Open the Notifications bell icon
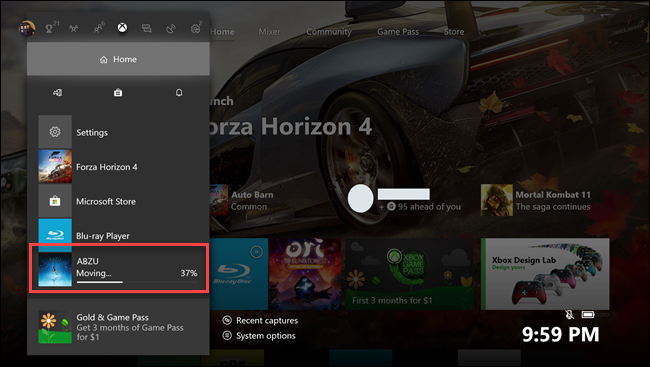The width and height of the screenshot is (650, 367). tap(179, 92)
